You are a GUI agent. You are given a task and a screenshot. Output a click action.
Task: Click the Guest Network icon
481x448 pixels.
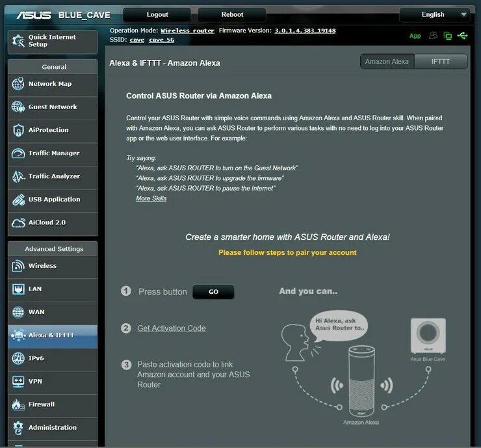pyautogui.click(x=18, y=107)
